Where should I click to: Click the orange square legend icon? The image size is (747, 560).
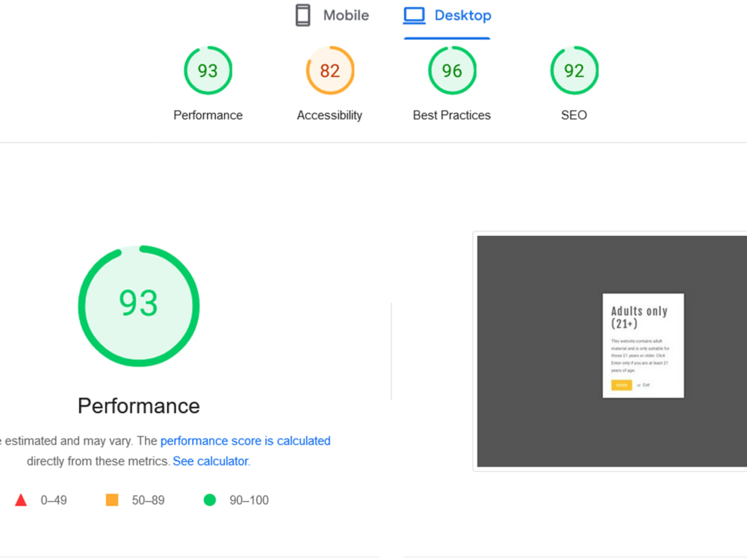point(112,500)
